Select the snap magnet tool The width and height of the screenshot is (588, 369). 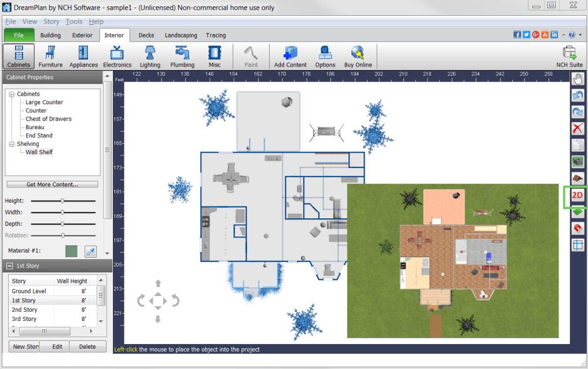(577, 228)
